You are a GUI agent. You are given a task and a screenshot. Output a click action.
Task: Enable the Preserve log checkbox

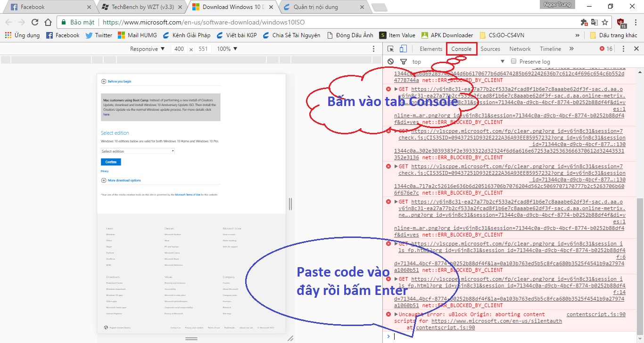(514, 62)
